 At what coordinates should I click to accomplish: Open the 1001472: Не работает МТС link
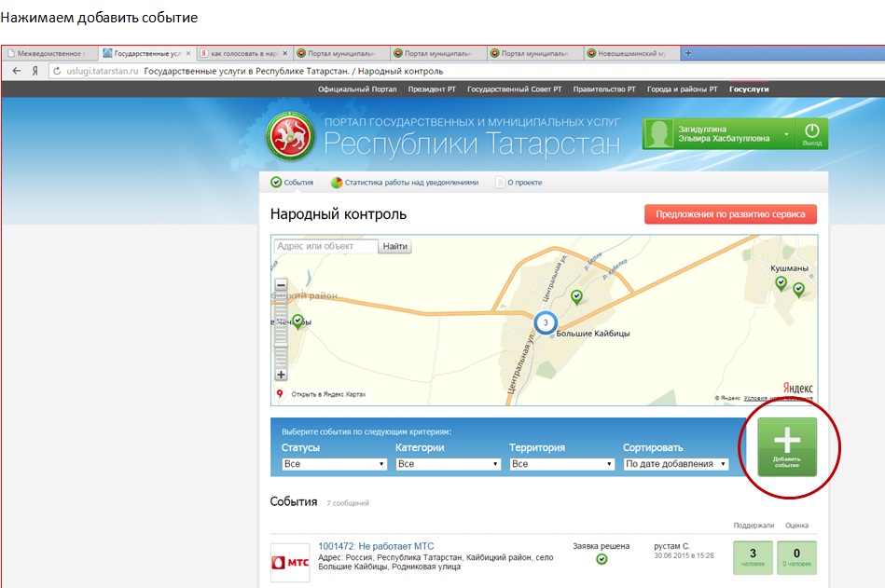tap(376, 546)
